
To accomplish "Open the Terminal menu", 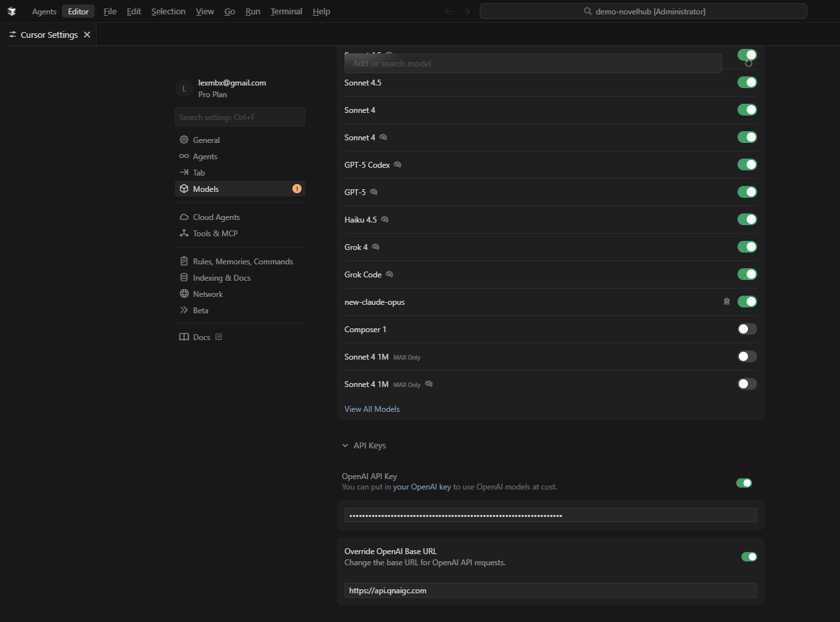I will pos(286,11).
